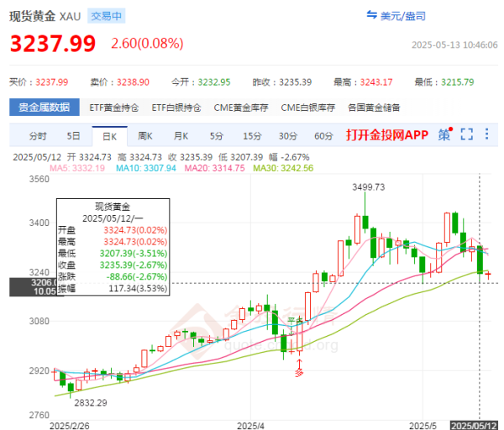Select the 分时 chart tab
Image resolution: width=504 pixels, height=430 pixels.
pos(38,135)
